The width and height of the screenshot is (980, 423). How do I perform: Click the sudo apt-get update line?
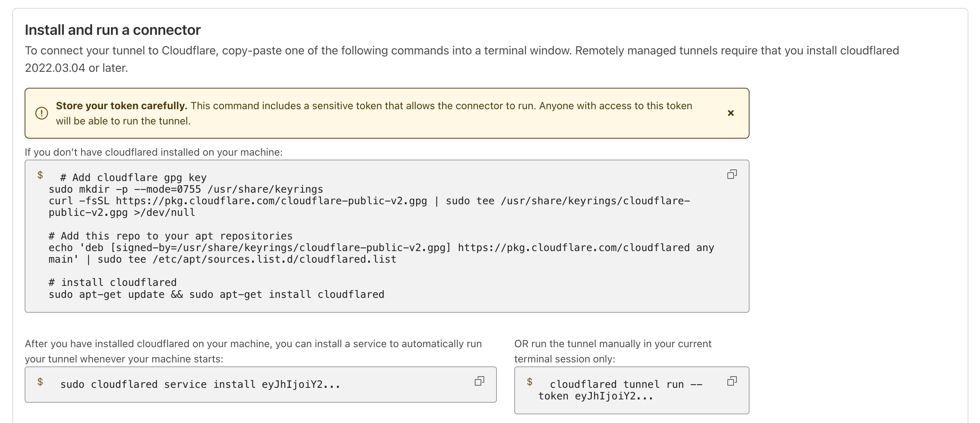point(216,295)
